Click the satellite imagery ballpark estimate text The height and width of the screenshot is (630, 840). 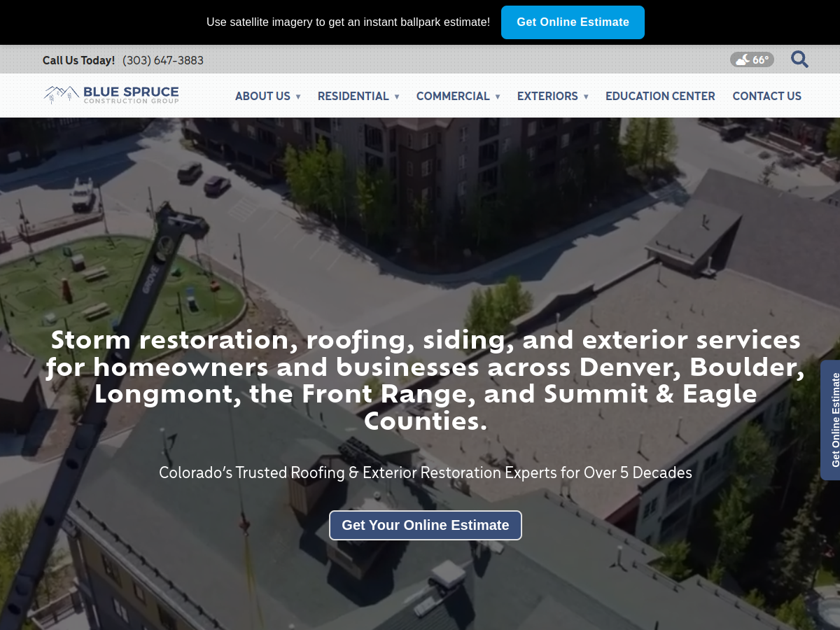pyautogui.click(x=348, y=22)
